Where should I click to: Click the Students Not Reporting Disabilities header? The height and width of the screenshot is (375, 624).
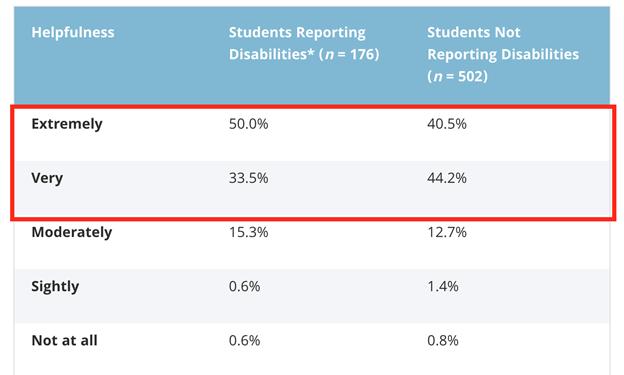(x=503, y=54)
